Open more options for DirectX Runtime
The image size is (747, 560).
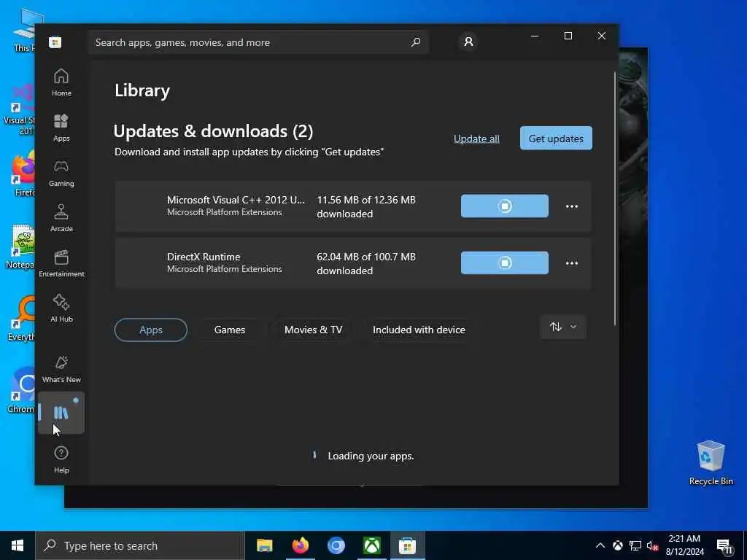point(572,263)
